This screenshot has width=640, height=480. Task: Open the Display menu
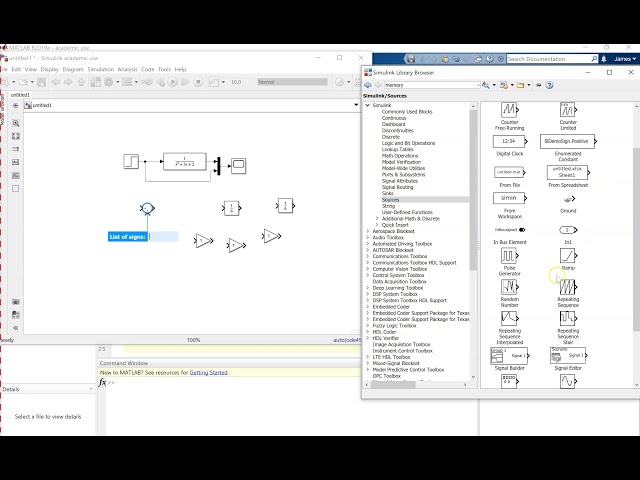50,69
